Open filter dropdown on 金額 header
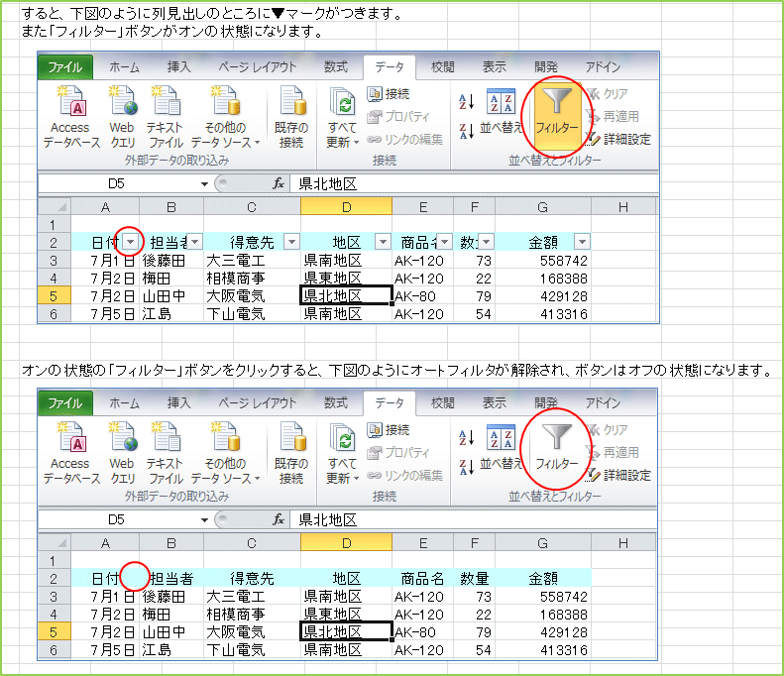784x676 pixels. point(582,242)
